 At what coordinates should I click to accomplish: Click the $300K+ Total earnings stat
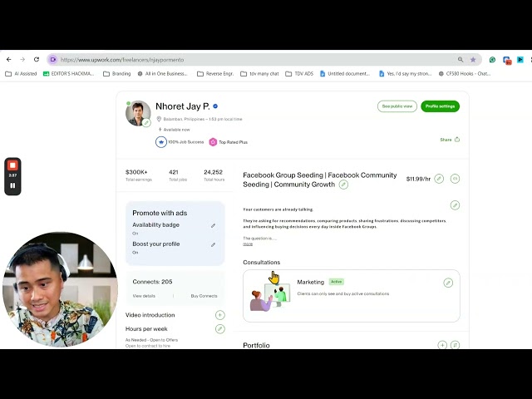tap(139, 175)
